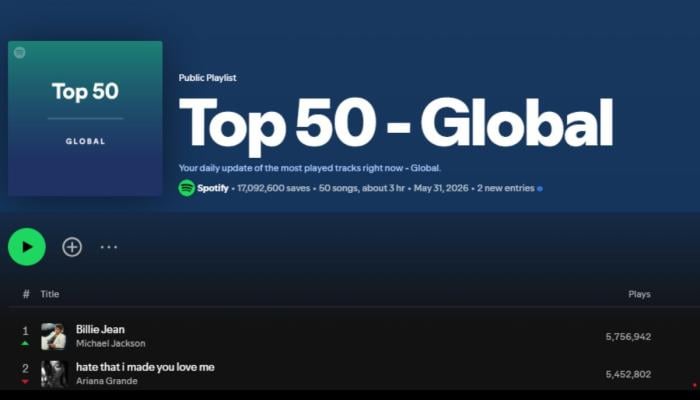Play the Top 50 Global playlist
Viewport: 700px width, 400px height.
point(27,247)
